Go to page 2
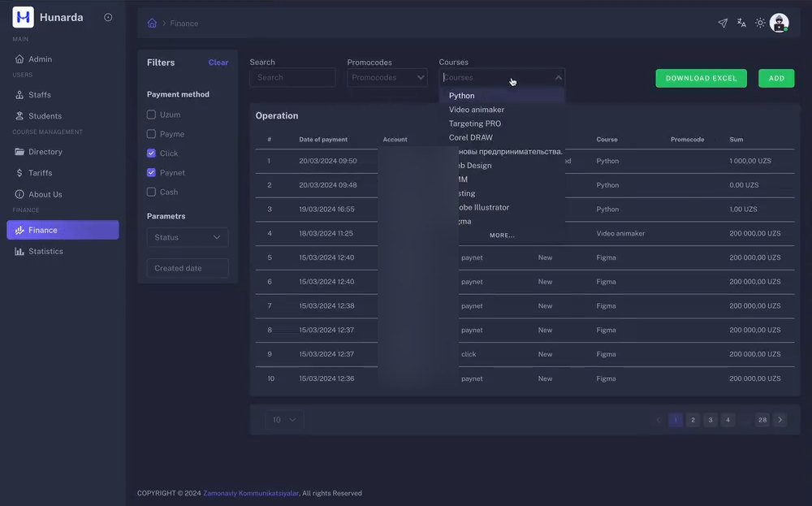This screenshot has height=506, width=812. click(x=693, y=420)
